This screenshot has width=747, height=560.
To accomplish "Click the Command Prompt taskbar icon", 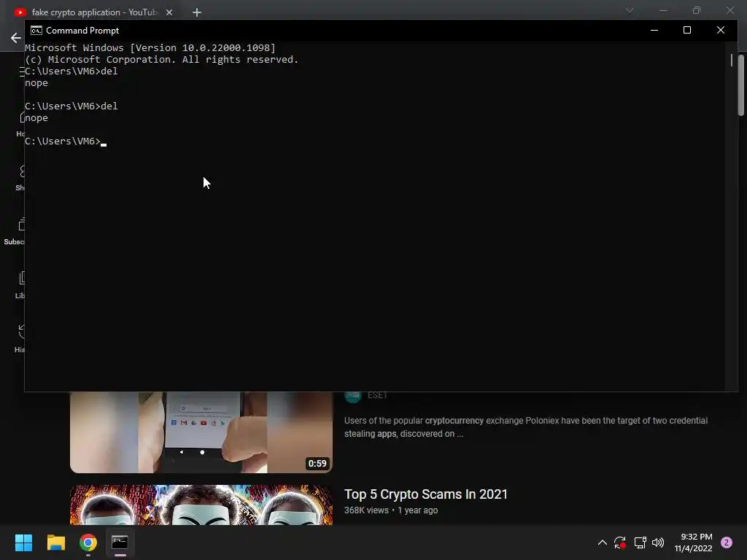I will click(x=120, y=542).
